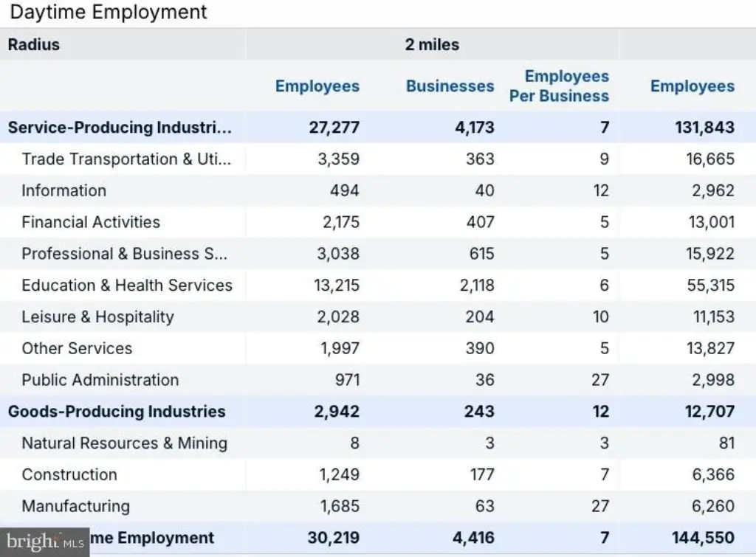The width and height of the screenshot is (756, 557).
Task: Select the Construction row label
Action: [69, 474]
